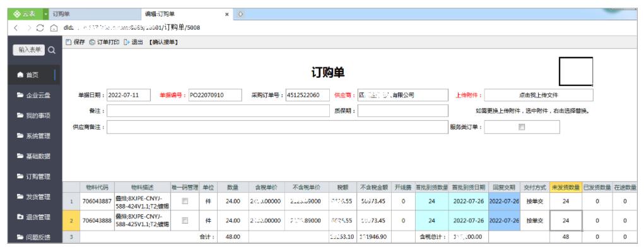This screenshot has height=247, width=644.
Task: Close the 编辑:订购单 tab
Action: click(x=226, y=14)
